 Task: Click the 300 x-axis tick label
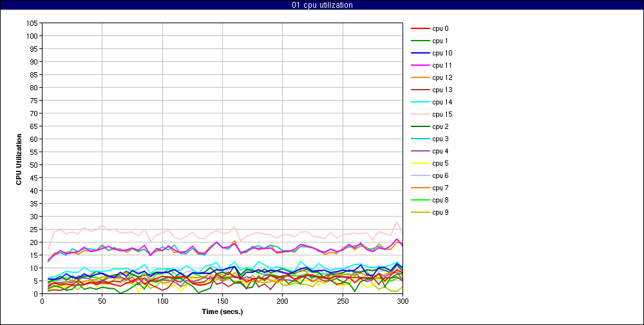[x=402, y=300]
